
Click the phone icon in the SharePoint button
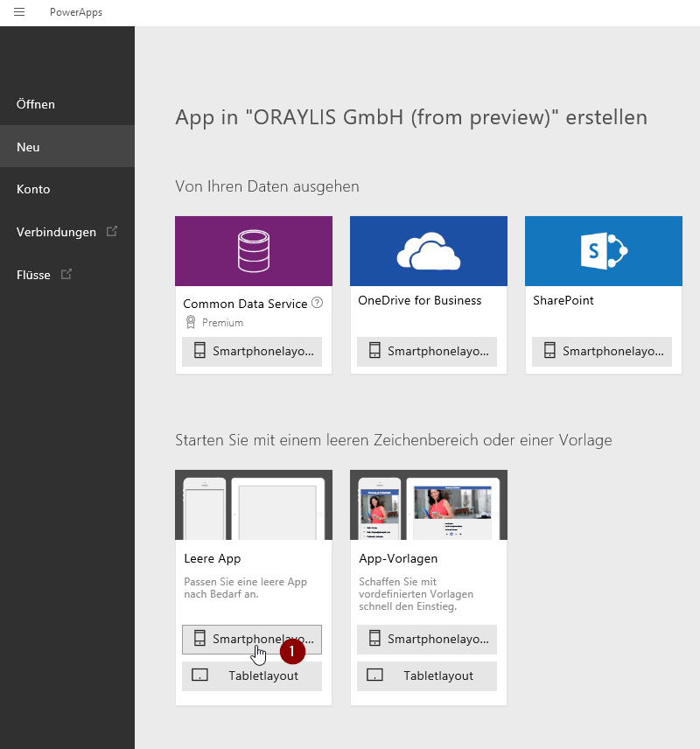tap(549, 351)
